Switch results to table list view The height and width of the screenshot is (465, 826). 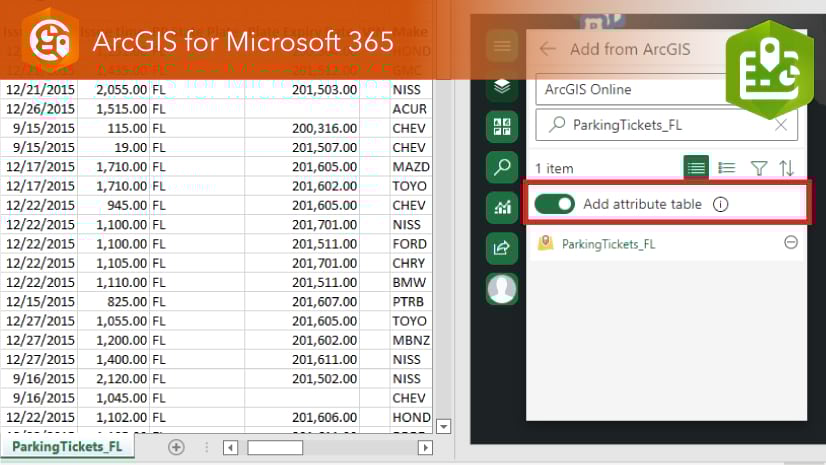(x=696, y=168)
